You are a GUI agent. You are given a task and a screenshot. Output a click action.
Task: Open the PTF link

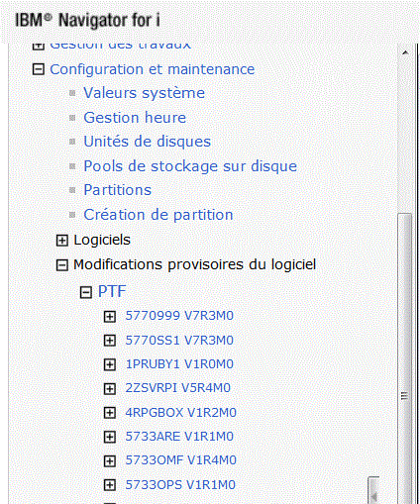(x=112, y=291)
